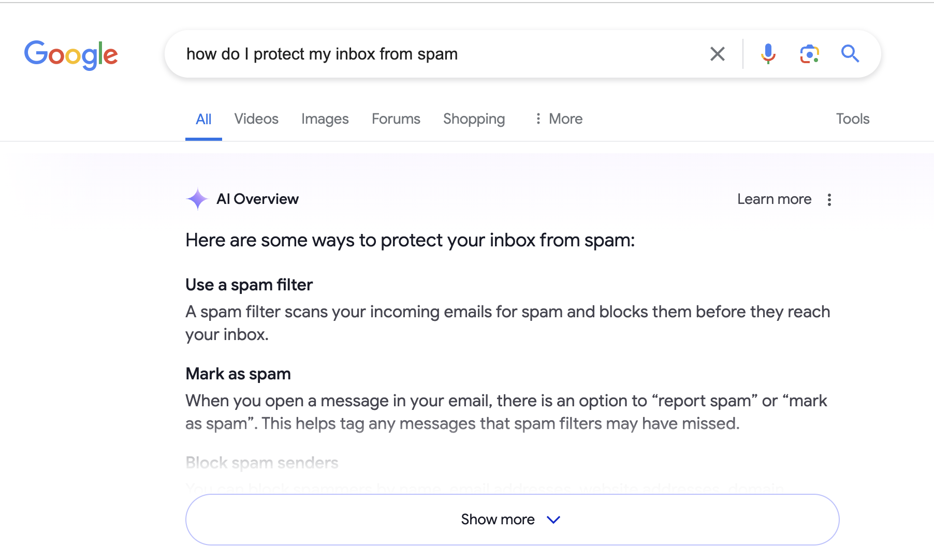Go to the Shopping tab
The height and width of the screenshot is (560, 934).
[474, 119]
